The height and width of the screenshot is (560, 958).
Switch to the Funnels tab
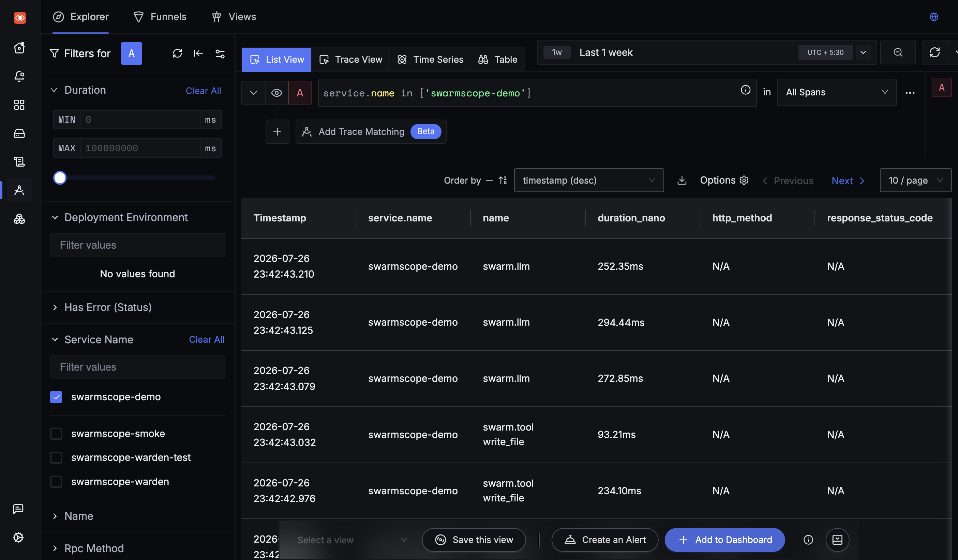[160, 17]
